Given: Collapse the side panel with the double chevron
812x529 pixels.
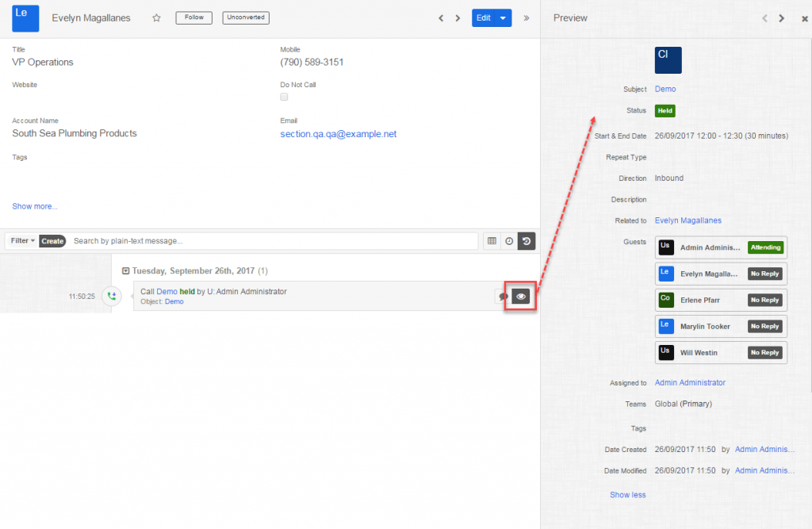Looking at the screenshot, I should [x=527, y=18].
